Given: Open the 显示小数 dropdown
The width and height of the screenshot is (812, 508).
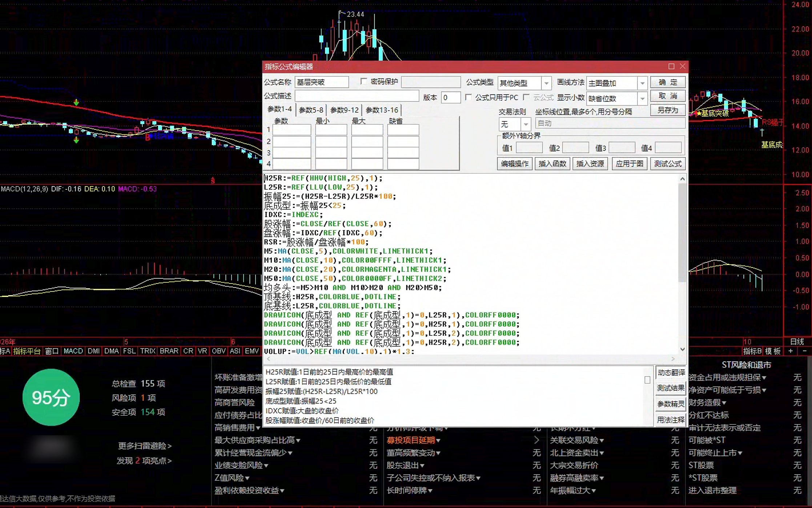Looking at the screenshot, I should point(643,98).
